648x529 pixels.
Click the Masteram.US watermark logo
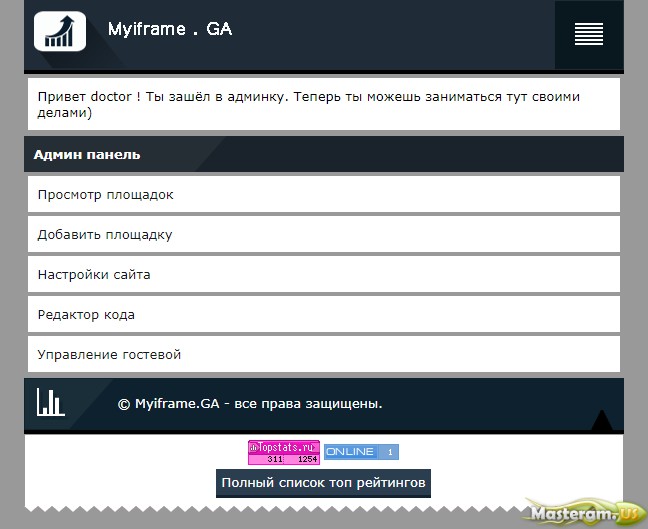tap(586, 510)
